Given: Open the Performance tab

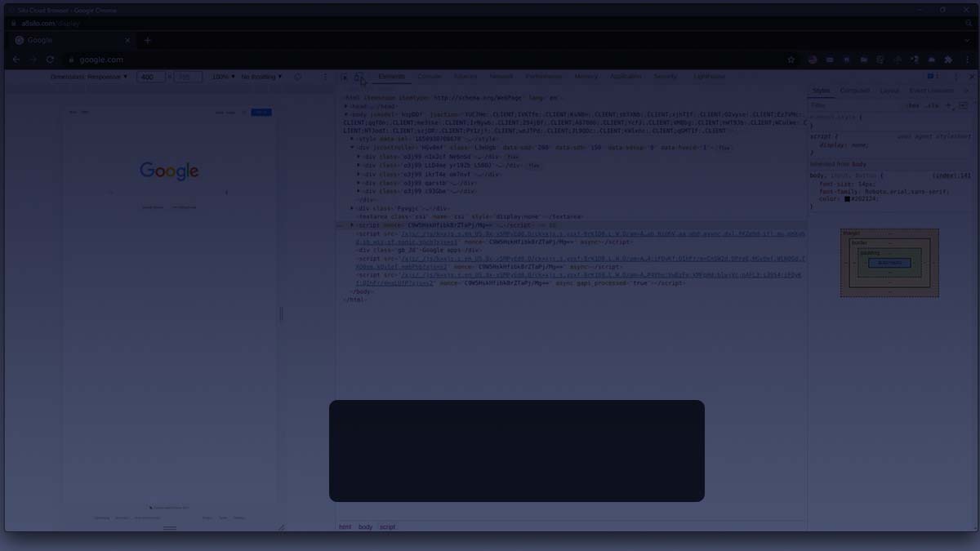Looking at the screenshot, I should [x=544, y=77].
